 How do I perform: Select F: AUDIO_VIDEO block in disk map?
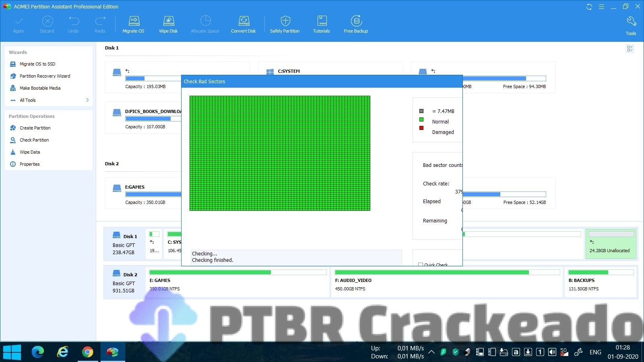(x=447, y=282)
